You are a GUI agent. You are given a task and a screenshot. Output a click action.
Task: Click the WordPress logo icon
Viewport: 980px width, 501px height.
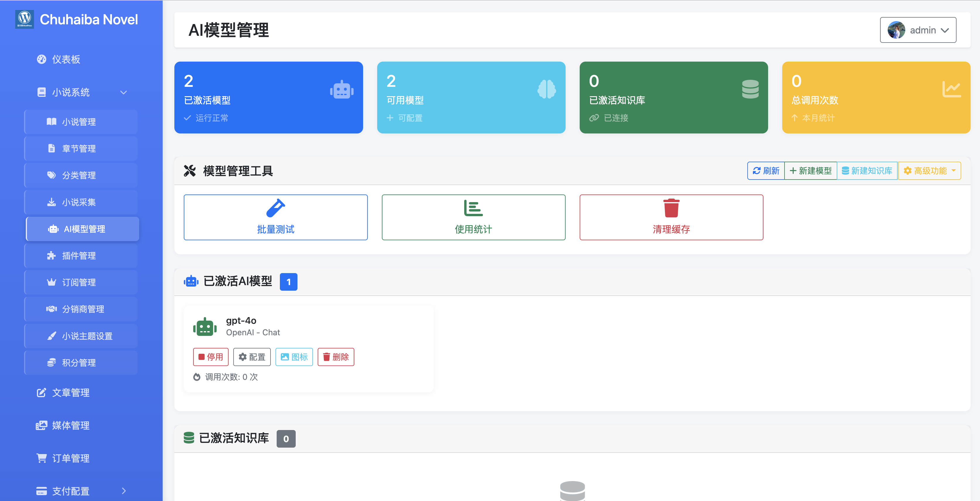pos(24,19)
